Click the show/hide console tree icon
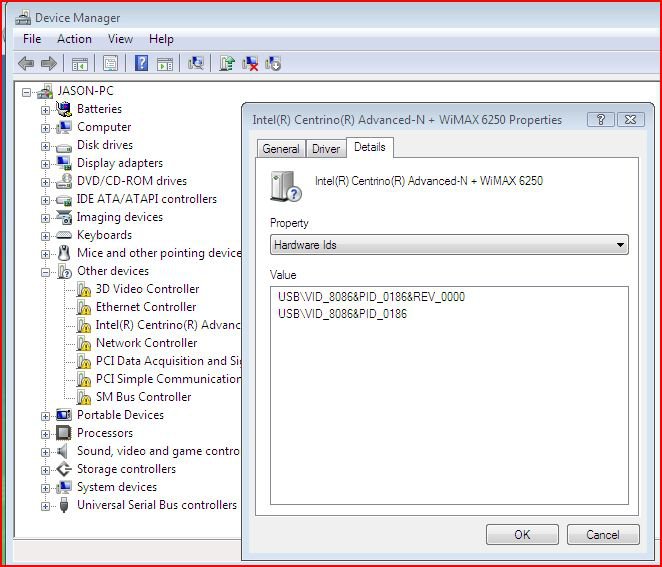Viewport: 662px width, 567px height. pyautogui.click(x=79, y=64)
